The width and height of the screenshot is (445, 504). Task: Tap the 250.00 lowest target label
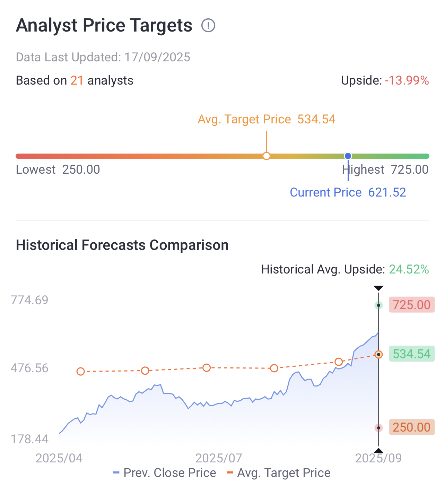[x=412, y=427]
